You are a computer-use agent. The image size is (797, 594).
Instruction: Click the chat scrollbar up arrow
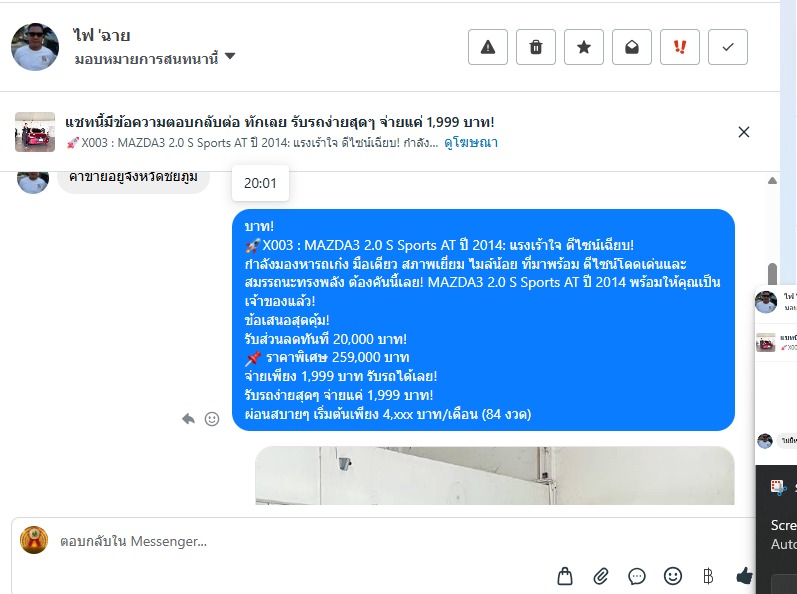point(772,180)
